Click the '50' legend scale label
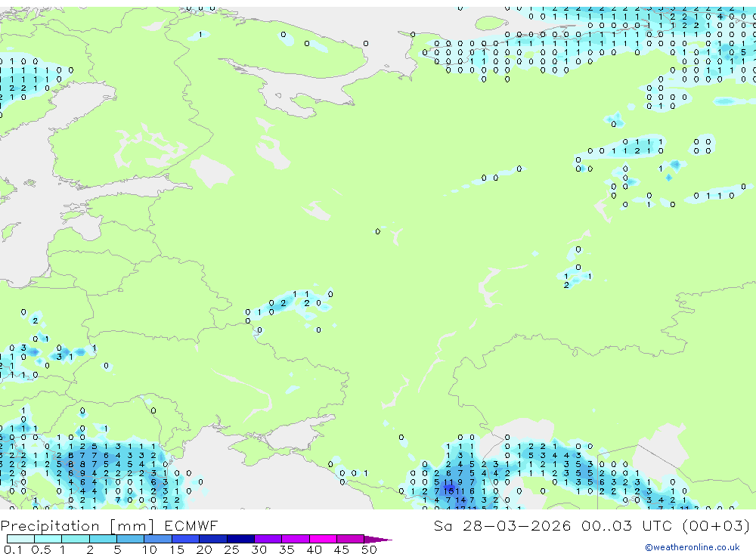This screenshot has height=554, width=756. 369,549
